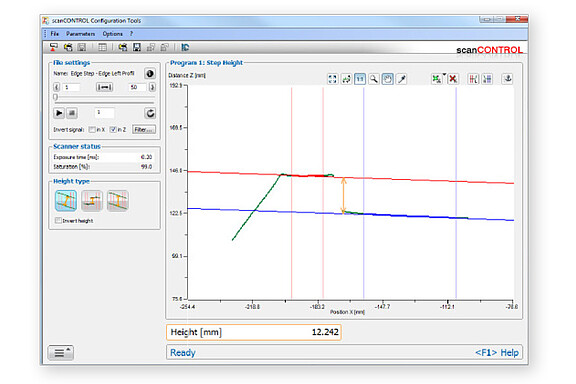
Task: Click the Program 1: Step Height heading
Action: (x=206, y=62)
